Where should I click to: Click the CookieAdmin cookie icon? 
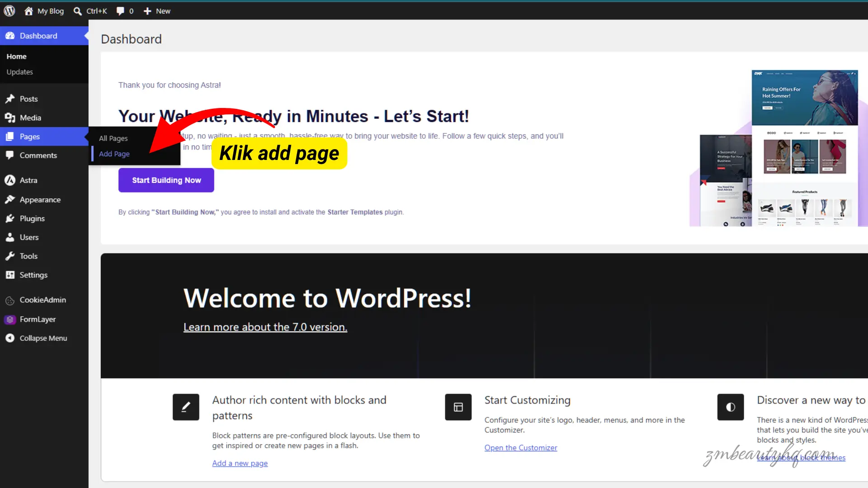10,300
